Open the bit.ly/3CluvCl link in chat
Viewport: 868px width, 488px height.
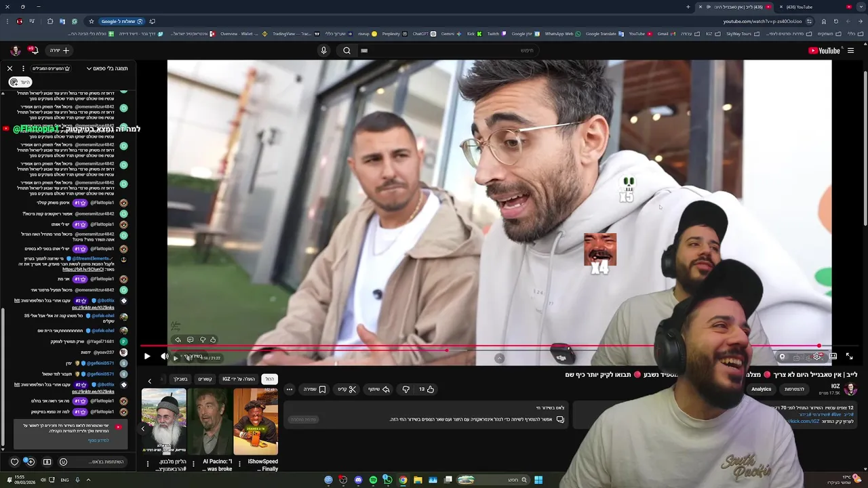pyautogui.click(x=83, y=270)
